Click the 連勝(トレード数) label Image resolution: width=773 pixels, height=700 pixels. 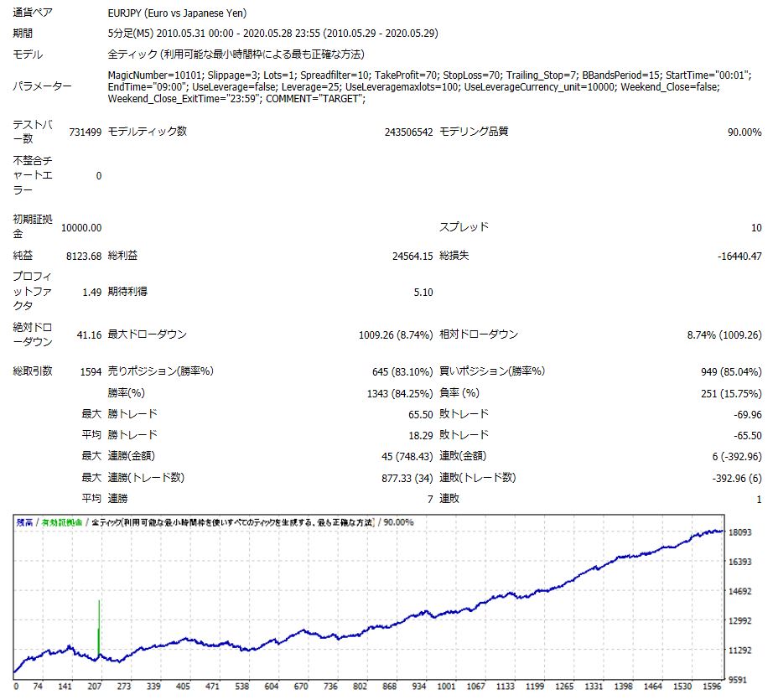click(146, 478)
